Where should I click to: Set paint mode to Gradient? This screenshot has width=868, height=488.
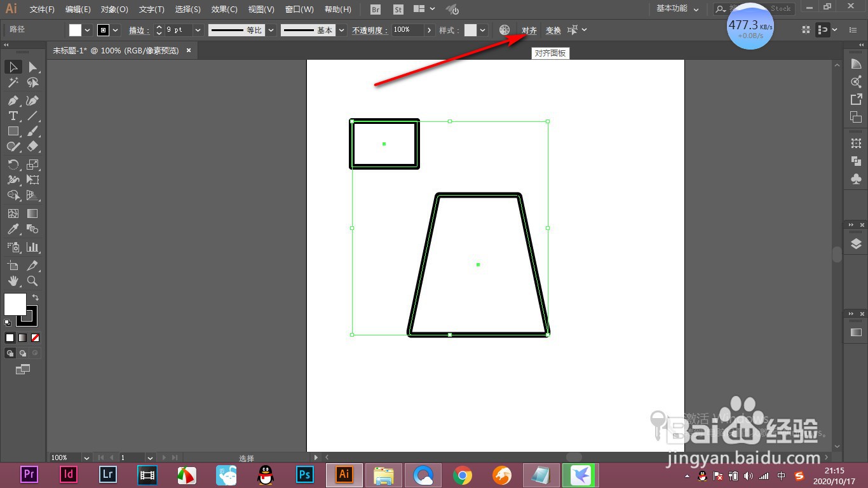pos(23,338)
